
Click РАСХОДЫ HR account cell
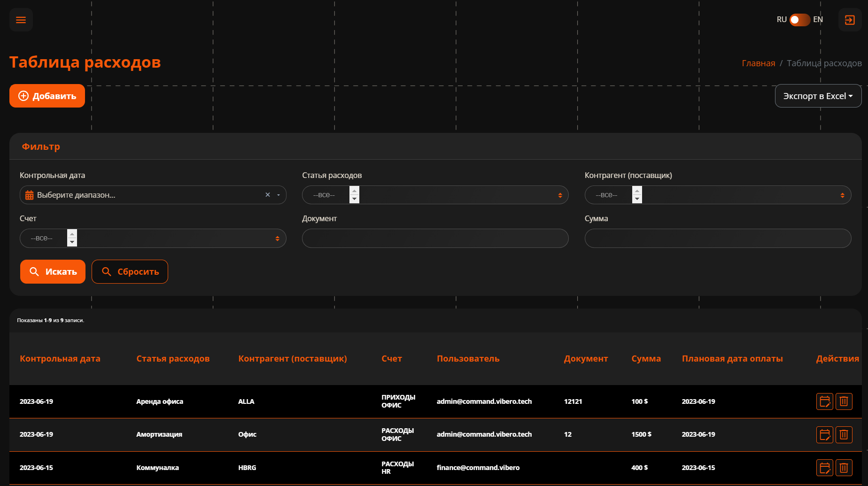(x=398, y=468)
